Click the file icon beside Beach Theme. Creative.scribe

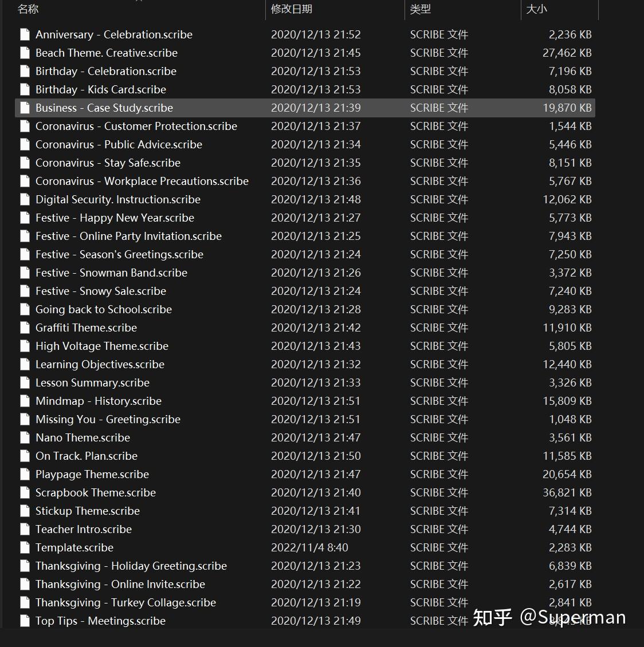coord(25,53)
